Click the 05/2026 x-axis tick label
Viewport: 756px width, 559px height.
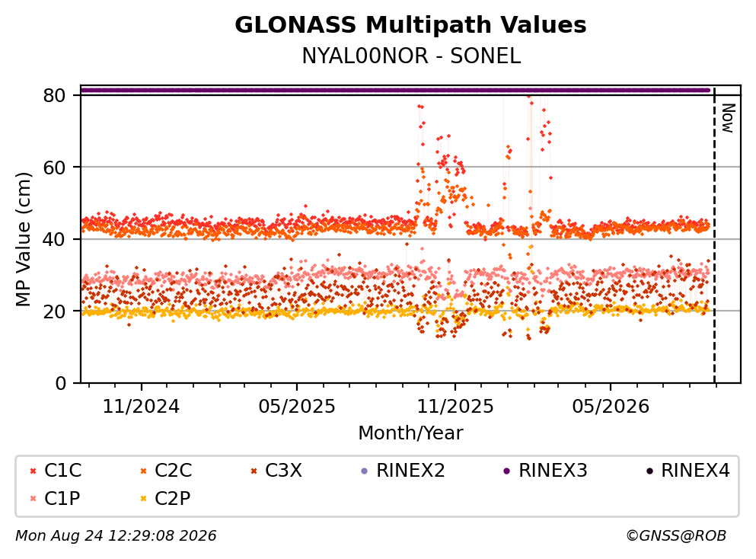611,407
